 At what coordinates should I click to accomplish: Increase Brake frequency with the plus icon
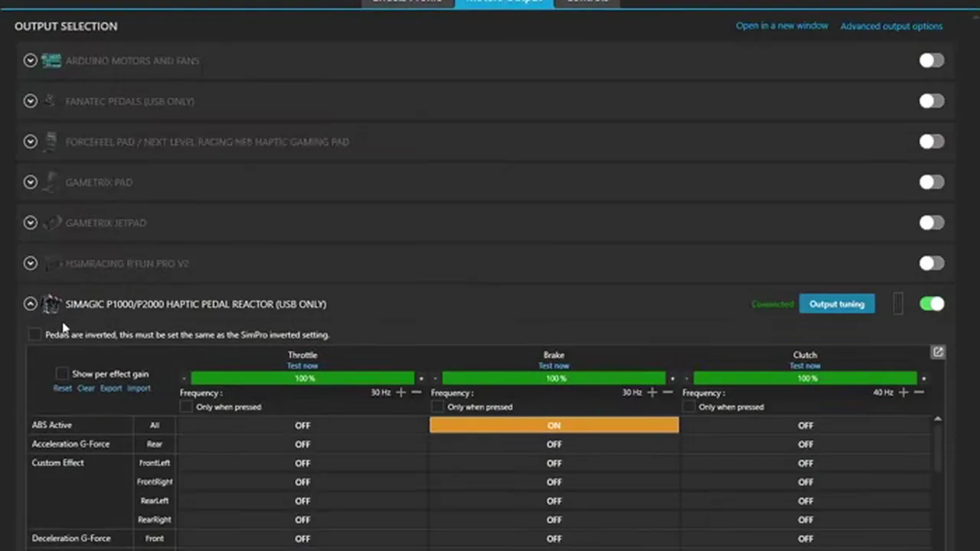click(x=652, y=392)
